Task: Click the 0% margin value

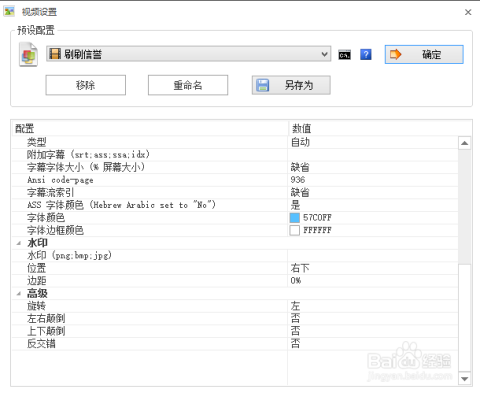Action: (296, 281)
